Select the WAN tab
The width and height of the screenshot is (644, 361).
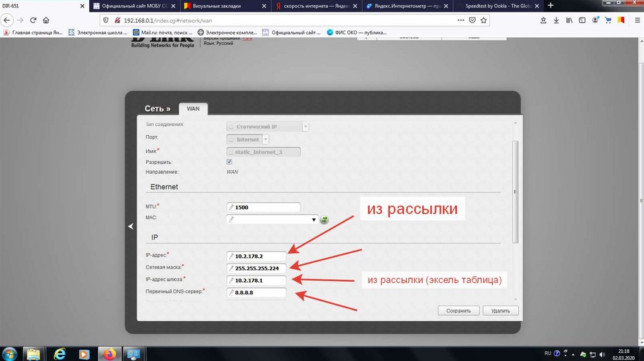(x=193, y=108)
